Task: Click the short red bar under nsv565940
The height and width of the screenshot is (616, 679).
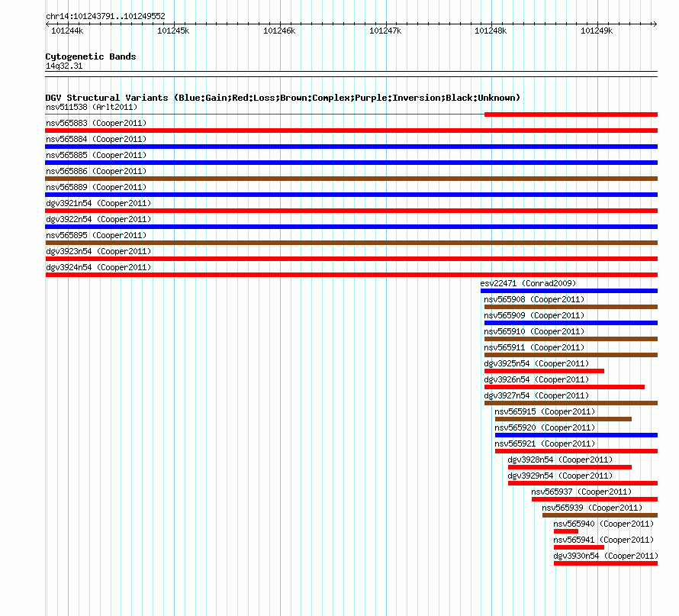Action: coord(566,531)
